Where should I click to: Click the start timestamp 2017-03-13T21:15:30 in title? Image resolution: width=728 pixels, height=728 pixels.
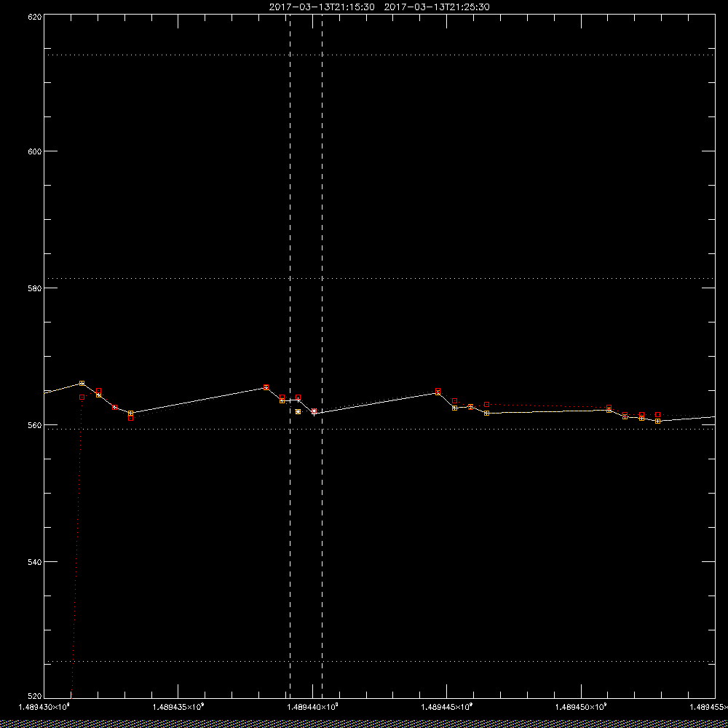[x=322, y=7]
